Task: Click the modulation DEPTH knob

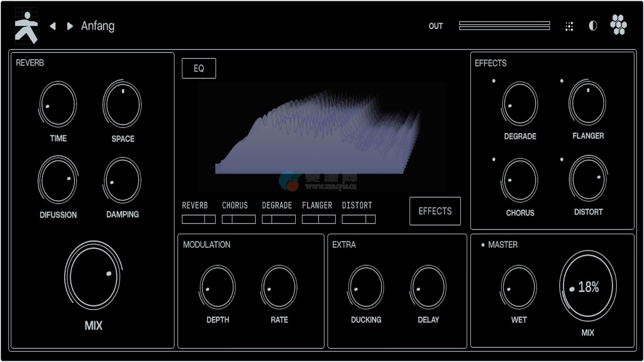Action: point(217,287)
